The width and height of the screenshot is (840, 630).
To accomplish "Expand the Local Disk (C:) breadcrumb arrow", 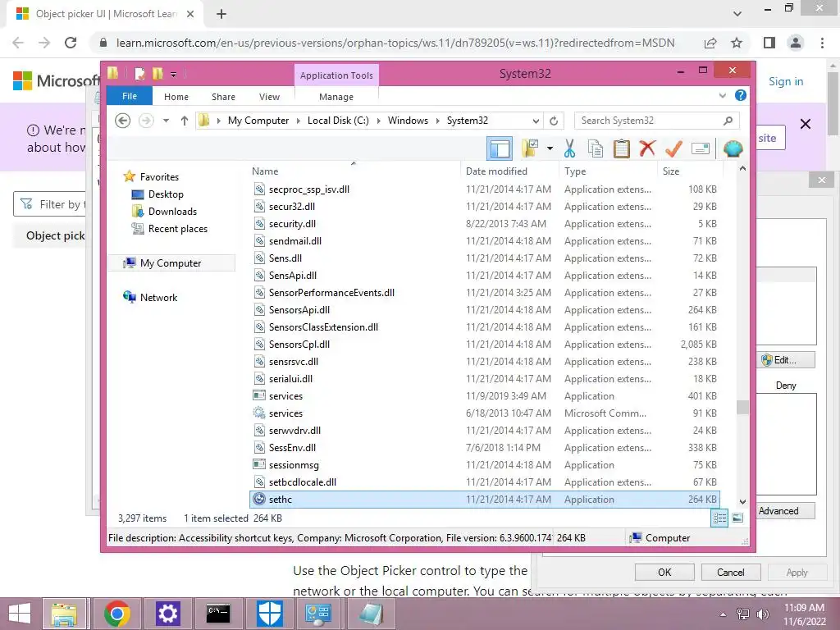I will (x=378, y=121).
